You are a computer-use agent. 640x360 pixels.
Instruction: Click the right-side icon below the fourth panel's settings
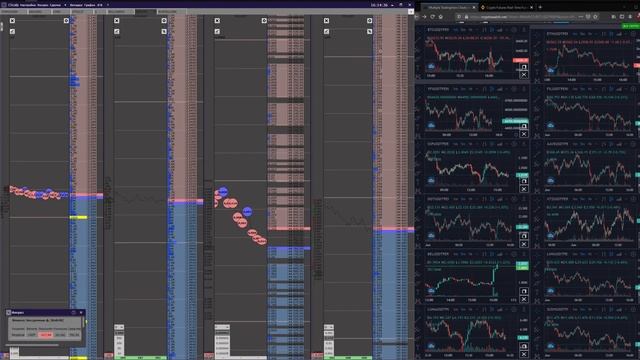(369, 31)
